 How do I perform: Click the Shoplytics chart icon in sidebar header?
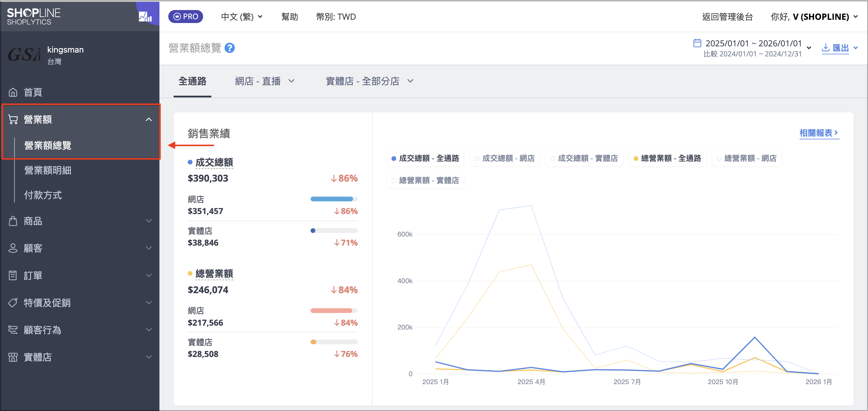coord(145,16)
